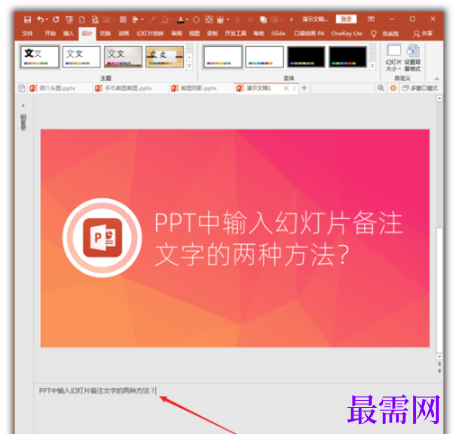Add a new document tab with plus
Screen dimensions: 459x441
coord(304,88)
